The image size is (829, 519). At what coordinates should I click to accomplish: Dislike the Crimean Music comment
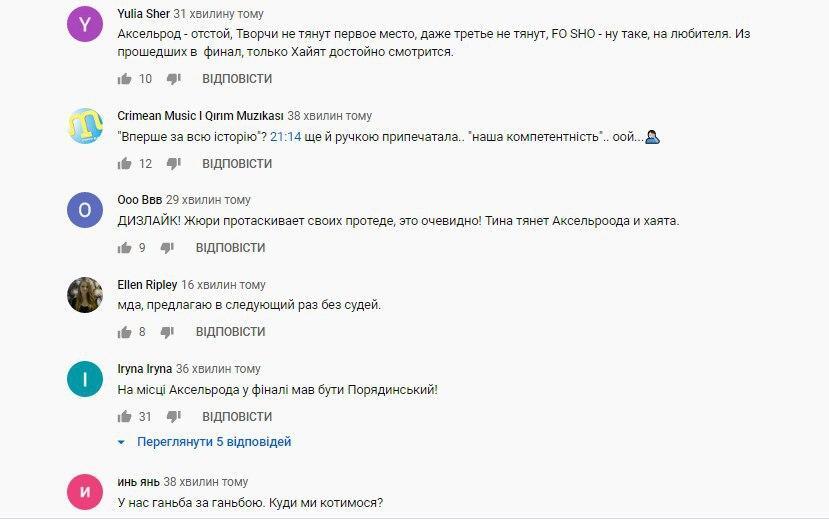[x=173, y=164]
